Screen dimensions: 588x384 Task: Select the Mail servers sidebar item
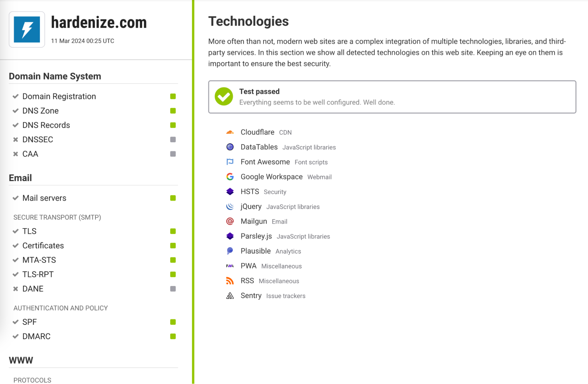click(x=44, y=198)
